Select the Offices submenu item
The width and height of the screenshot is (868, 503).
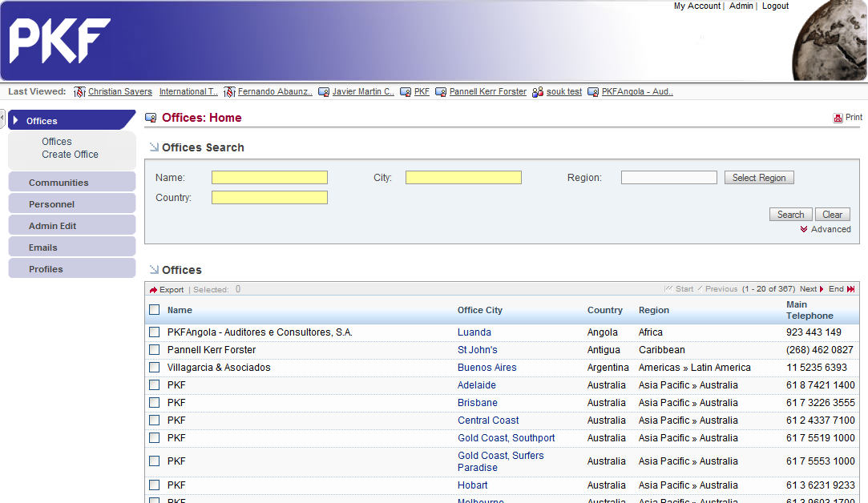click(x=56, y=142)
